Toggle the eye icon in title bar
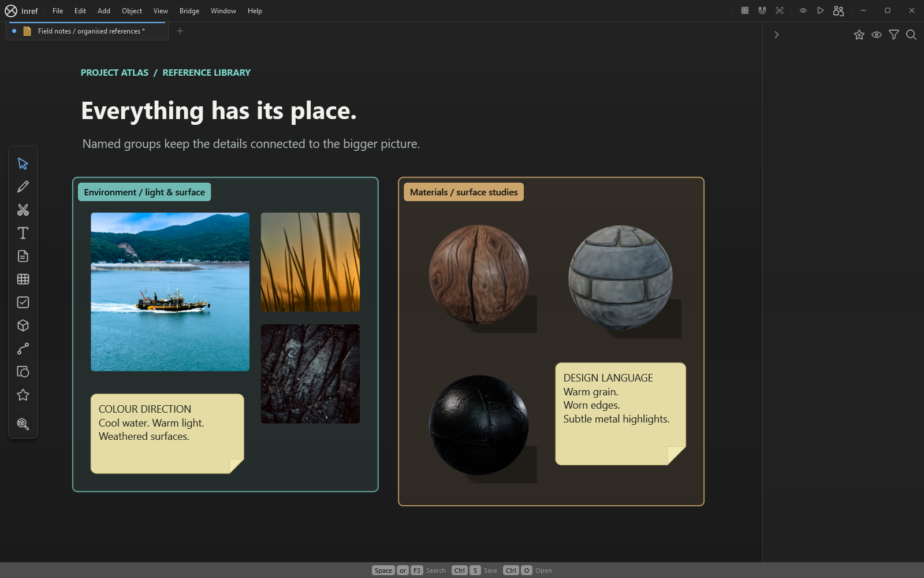Image resolution: width=924 pixels, height=578 pixels. (803, 10)
